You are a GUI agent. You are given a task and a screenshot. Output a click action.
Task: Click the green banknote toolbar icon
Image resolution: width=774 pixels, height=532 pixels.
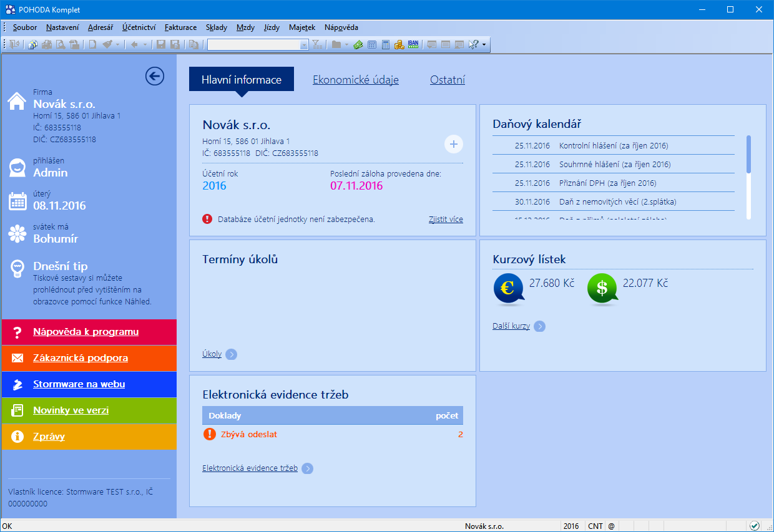pyautogui.click(x=358, y=44)
